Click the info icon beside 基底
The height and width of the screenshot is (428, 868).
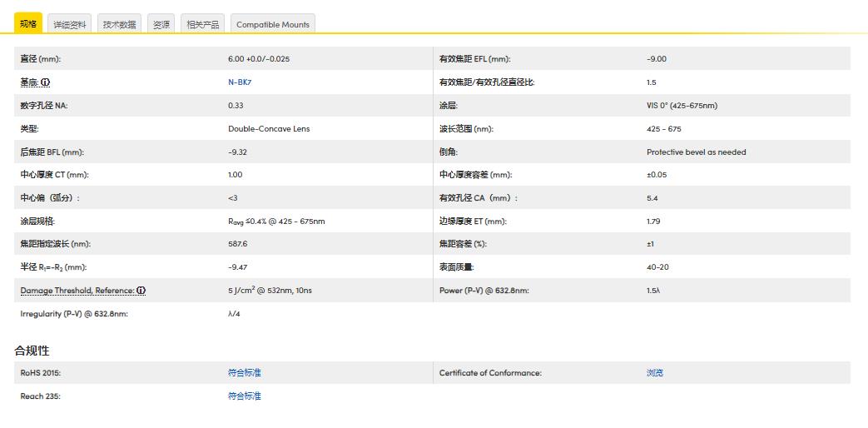point(46,82)
